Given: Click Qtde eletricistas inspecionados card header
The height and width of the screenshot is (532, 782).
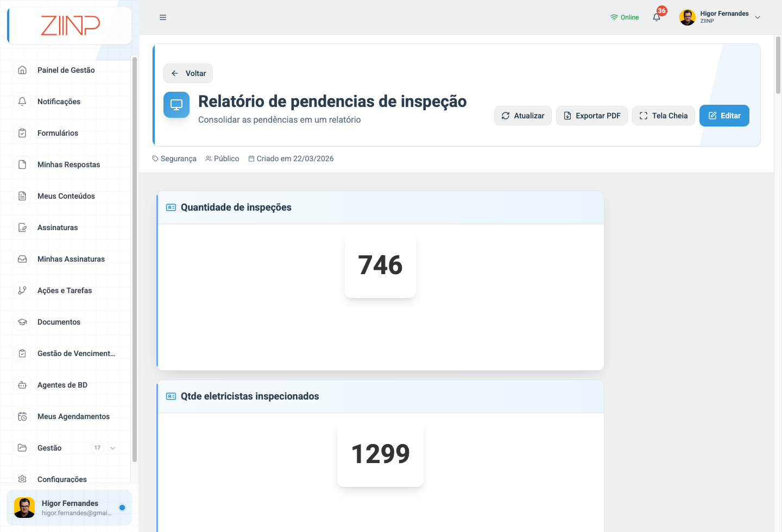Looking at the screenshot, I should (x=381, y=396).
